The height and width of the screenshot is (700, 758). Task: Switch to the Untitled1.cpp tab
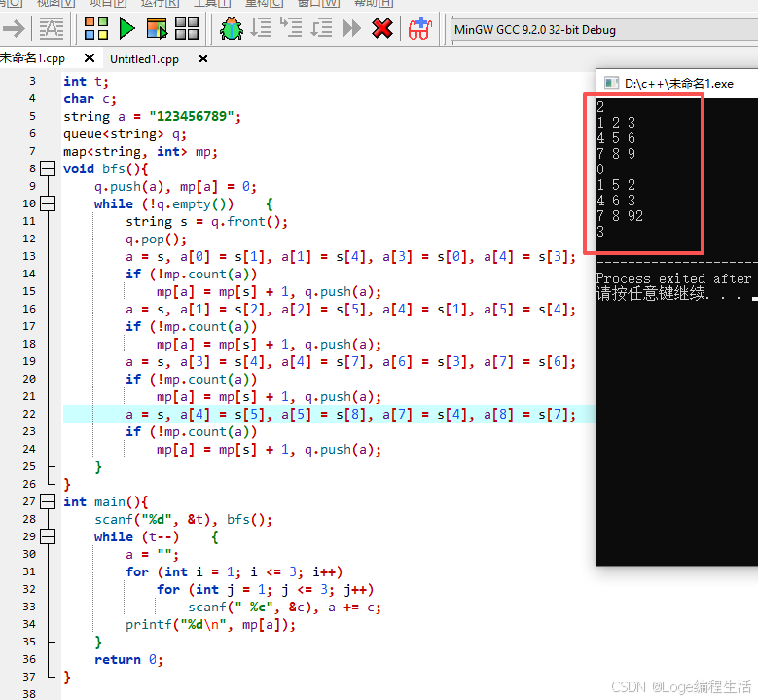click(x=144, y=59)
